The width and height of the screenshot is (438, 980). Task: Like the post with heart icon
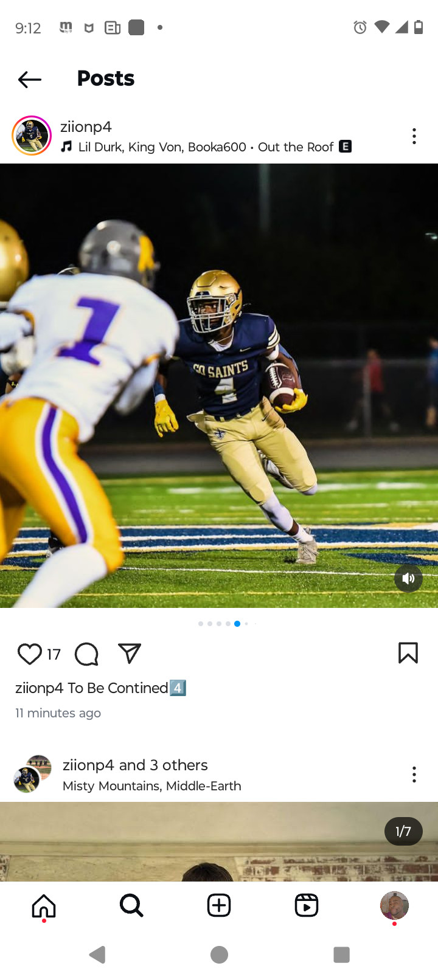tap(29, 654)
